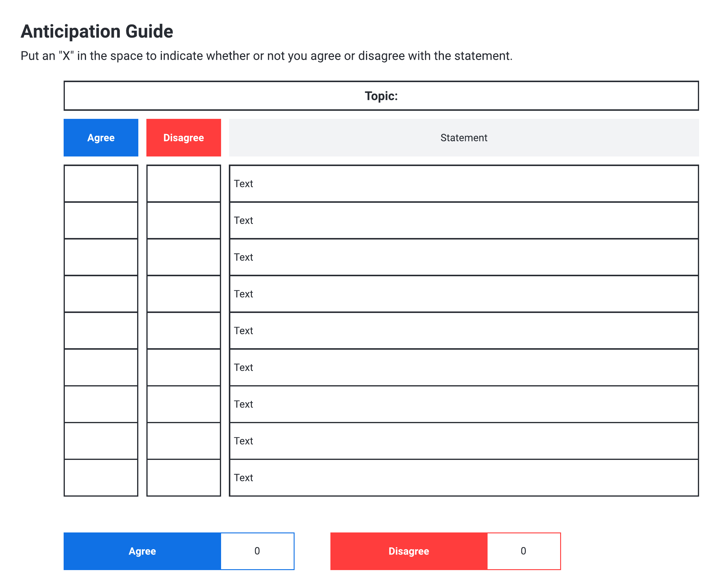Click the Topic input box
The image size is (717, 588).
(381, 96)
